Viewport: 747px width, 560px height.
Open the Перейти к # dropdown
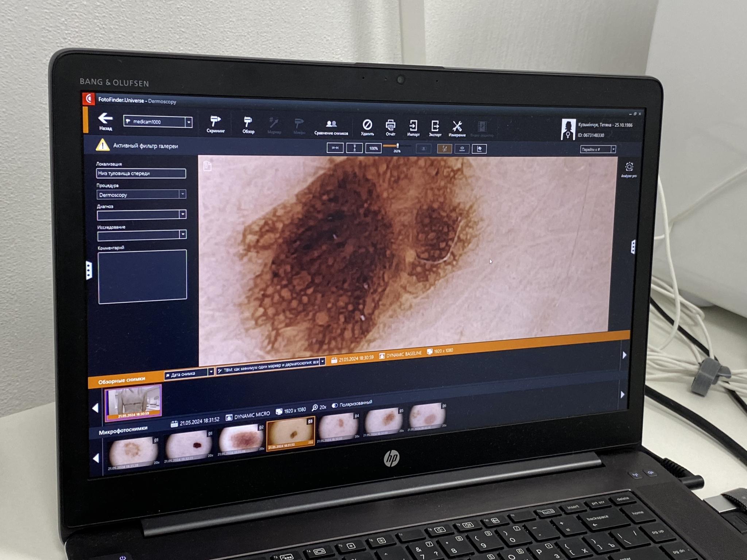click(x=613, y=149)
